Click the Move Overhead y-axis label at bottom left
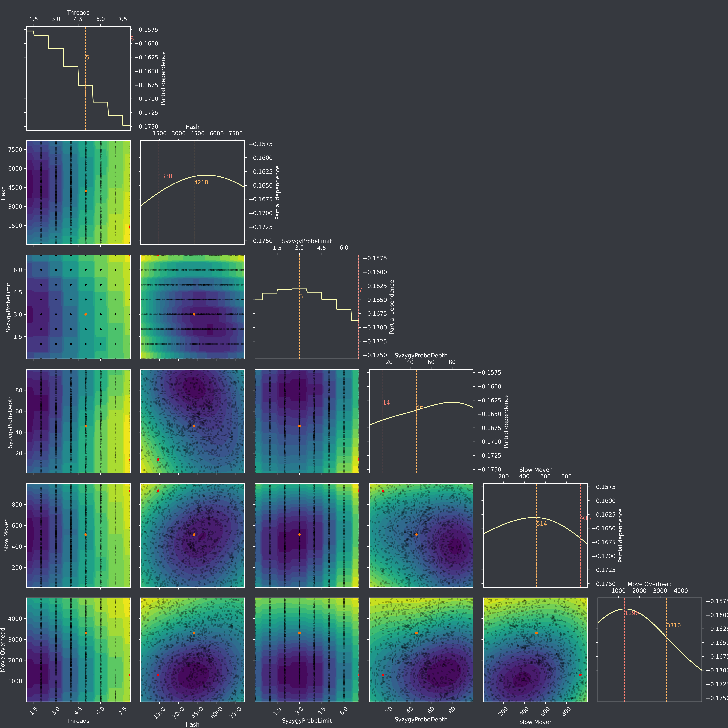The height and width of the screenshot is (728, 728). tap(3, 650)
